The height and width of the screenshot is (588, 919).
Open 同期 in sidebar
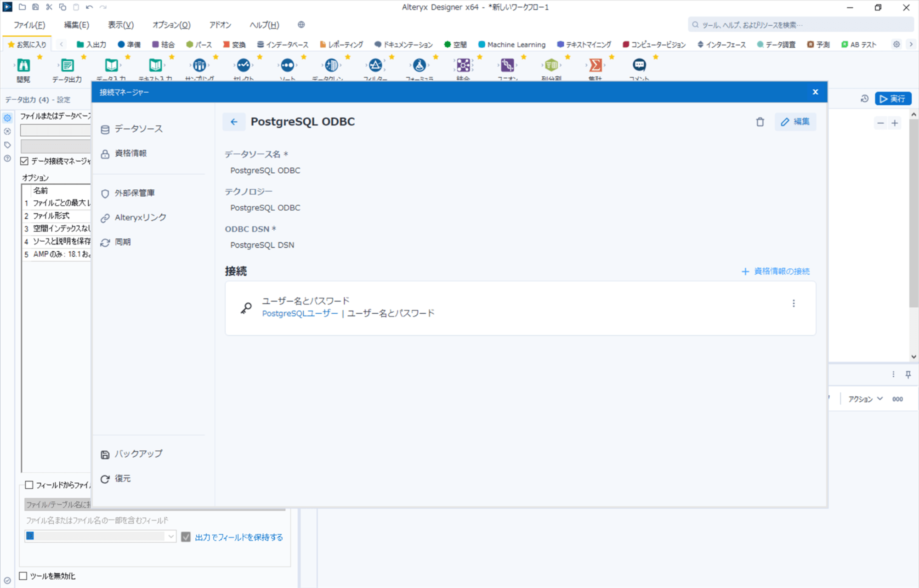pos(116,242)
